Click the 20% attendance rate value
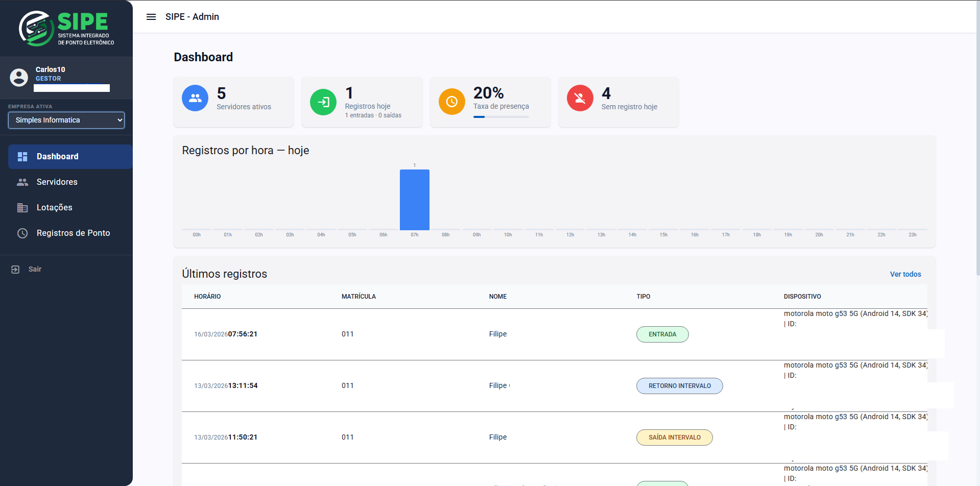The width and height of the screenshot is (980, 486). click(x=489, y=93)
